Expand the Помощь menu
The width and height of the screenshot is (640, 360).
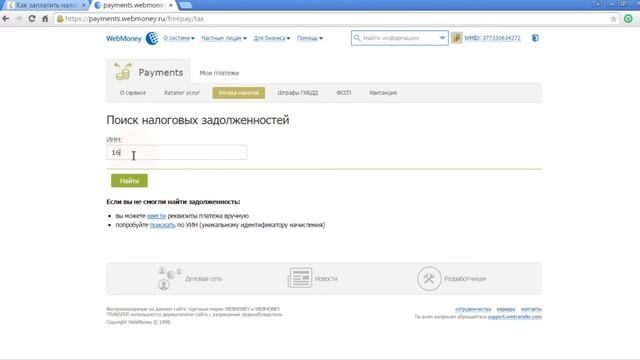click(309, 38)
